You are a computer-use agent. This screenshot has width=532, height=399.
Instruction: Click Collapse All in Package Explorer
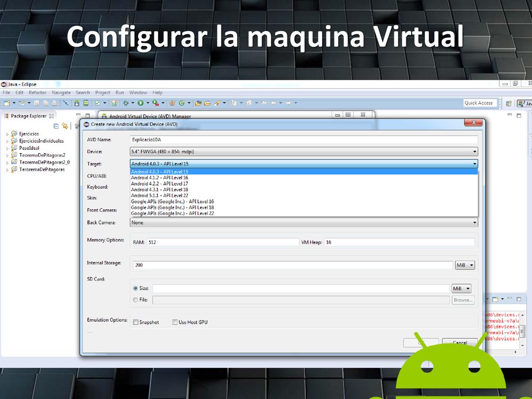click(56, 126)
